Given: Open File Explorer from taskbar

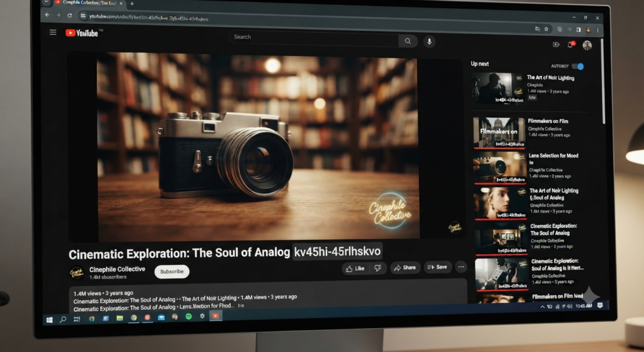Looking at the screenshot, I should pos(119,318).
